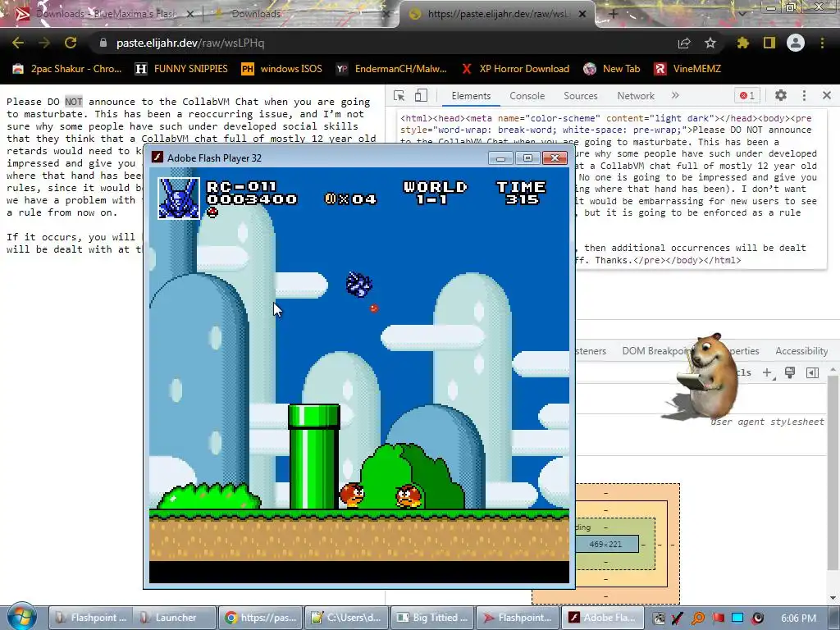Click the RC-011 character portrait in game
Image resolution: width=840 pixels, height=630 pixels.
click(x=179, y=199)
